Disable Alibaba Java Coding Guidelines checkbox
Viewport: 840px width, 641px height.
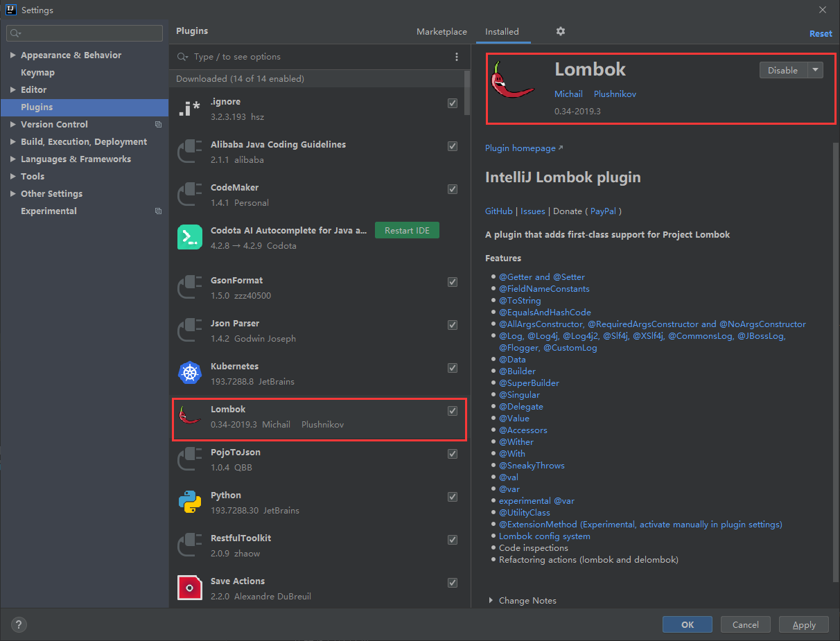tap(453, 146)
